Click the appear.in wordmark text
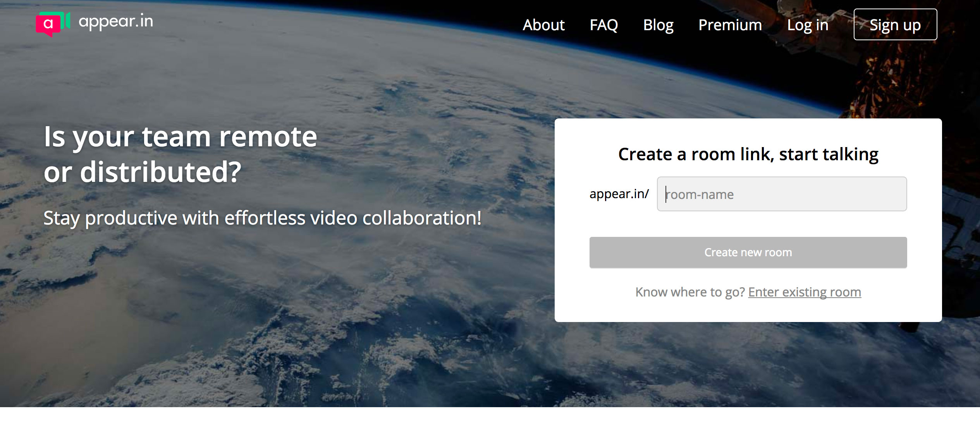980x442 pixels. coord(115,22)
